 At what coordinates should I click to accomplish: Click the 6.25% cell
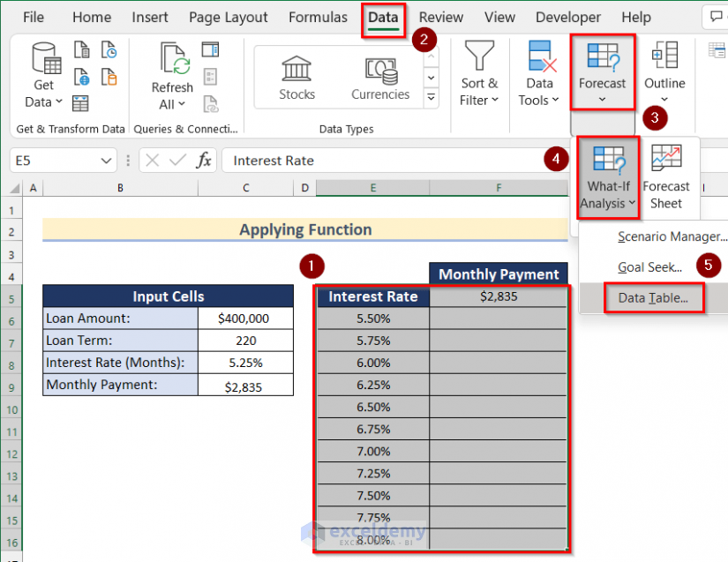tap(372, 386)
